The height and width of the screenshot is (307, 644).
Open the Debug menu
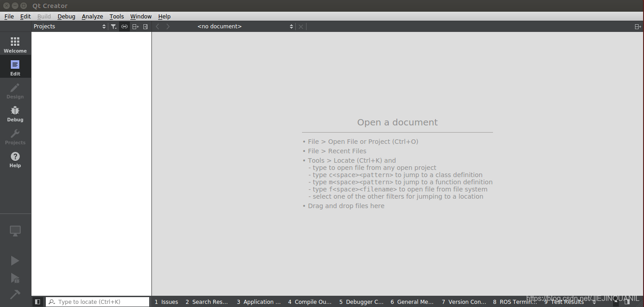tap(67, 16)
